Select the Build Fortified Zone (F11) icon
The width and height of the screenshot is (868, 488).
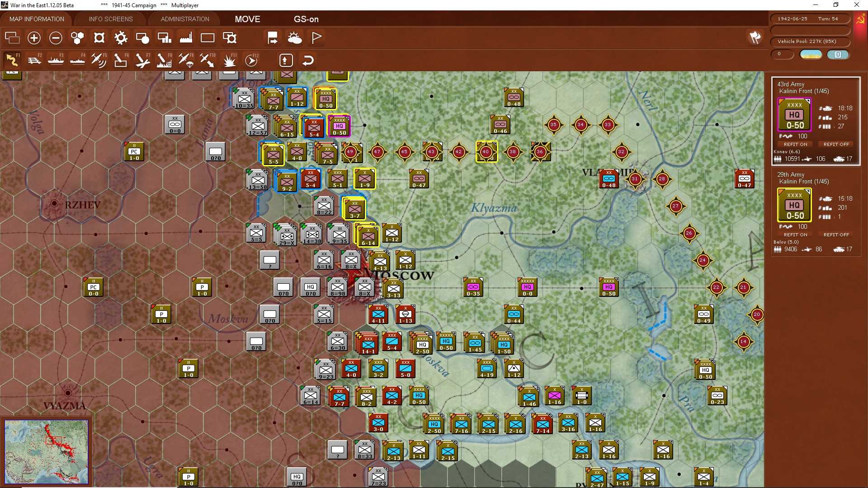pos(230,60)
